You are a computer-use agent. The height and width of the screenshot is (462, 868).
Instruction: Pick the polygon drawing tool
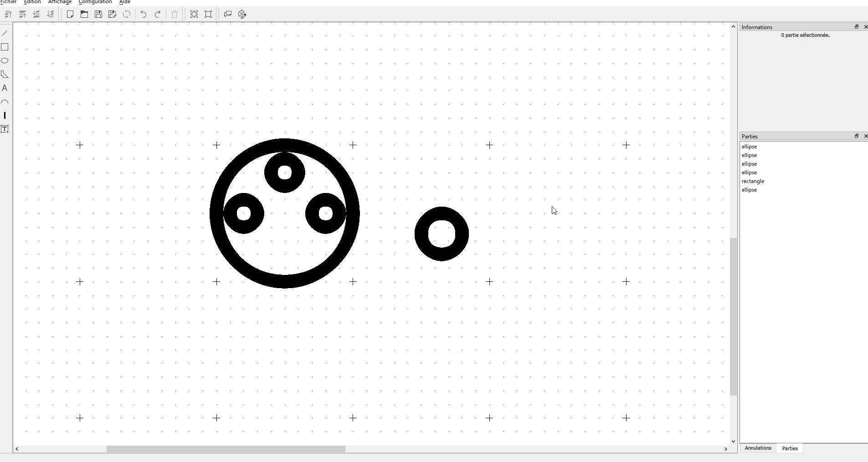(x=5, y=74)
